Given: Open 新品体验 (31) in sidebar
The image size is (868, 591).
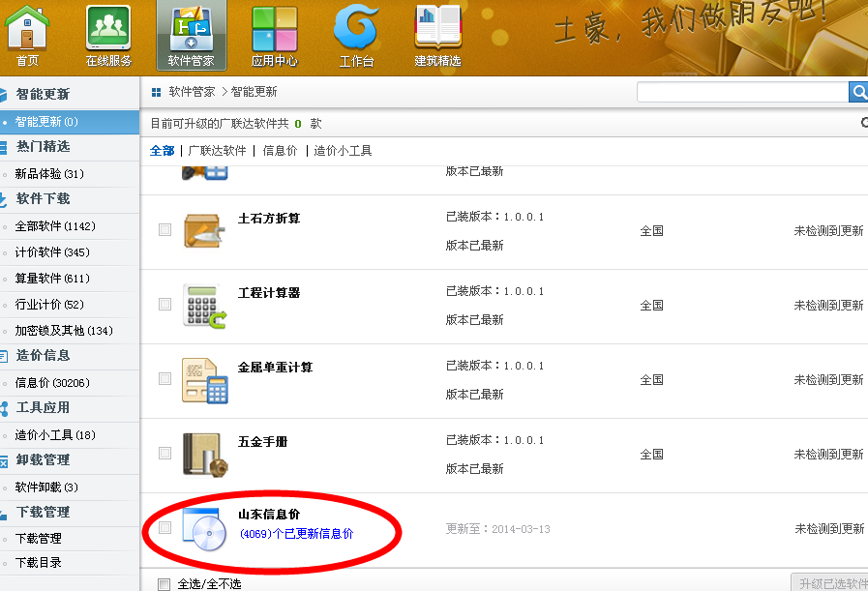Looking at the screenshot, I should pyautogui.click(x=70, y=174).
